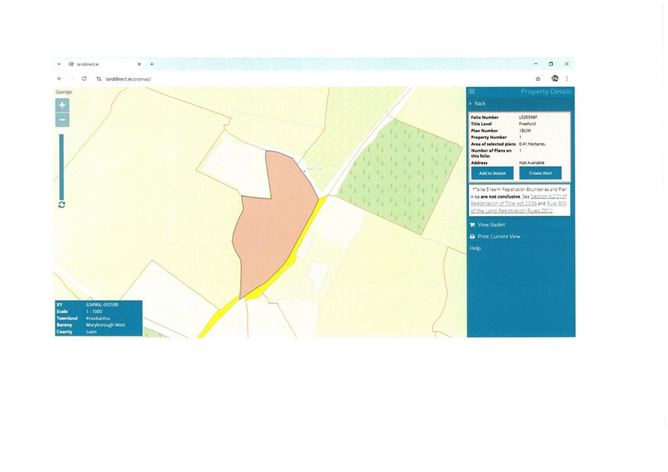Open the hamburger menu in Property Details panel
Screen dimensions: 668x472
(x=472, y=92)
